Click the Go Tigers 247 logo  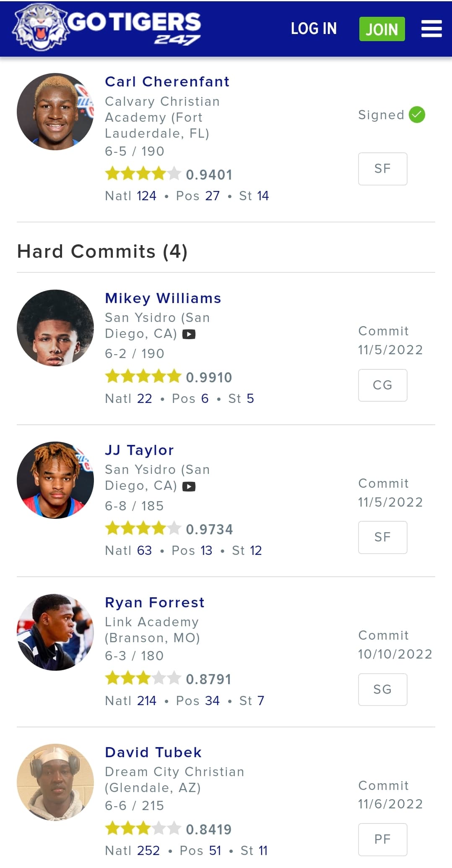(107, 28)
